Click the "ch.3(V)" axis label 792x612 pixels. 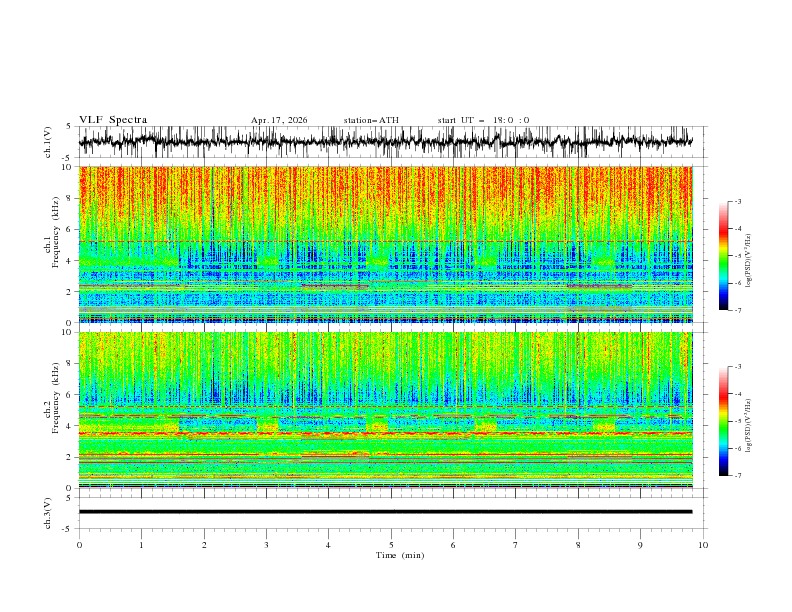(x=48, y=513)
